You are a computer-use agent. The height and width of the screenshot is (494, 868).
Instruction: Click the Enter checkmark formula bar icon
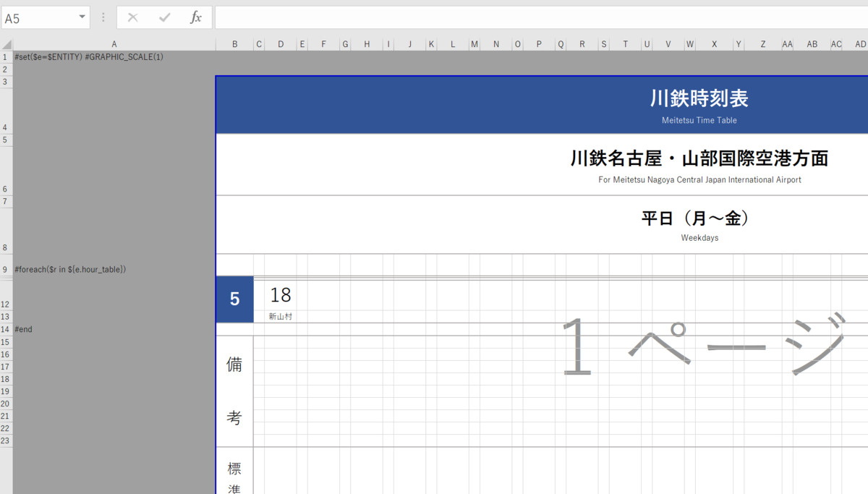click(x=164, y=18)
